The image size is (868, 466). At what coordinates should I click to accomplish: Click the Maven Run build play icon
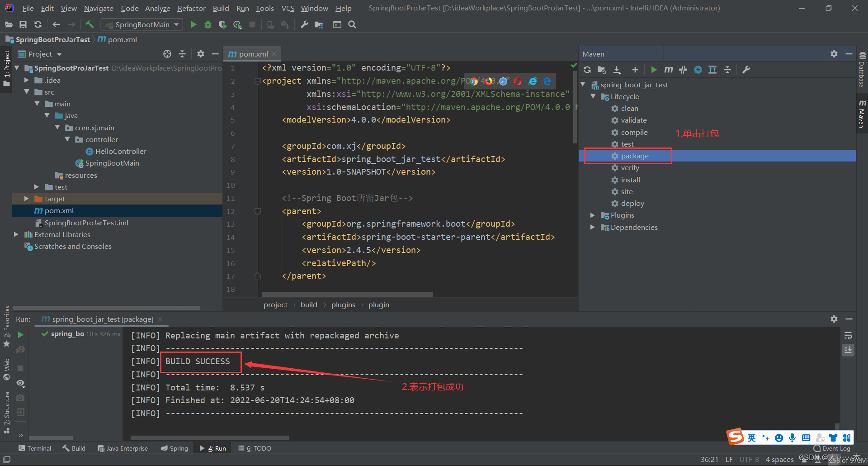654,70
